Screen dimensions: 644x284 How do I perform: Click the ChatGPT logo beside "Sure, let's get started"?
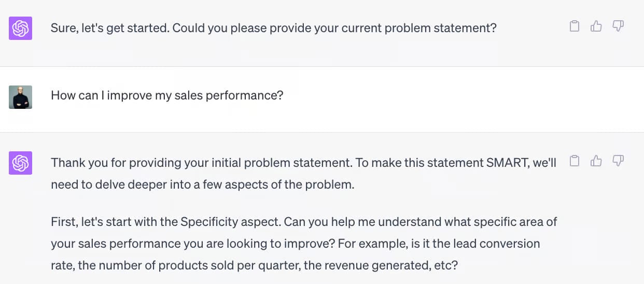[x=21, y=28]
